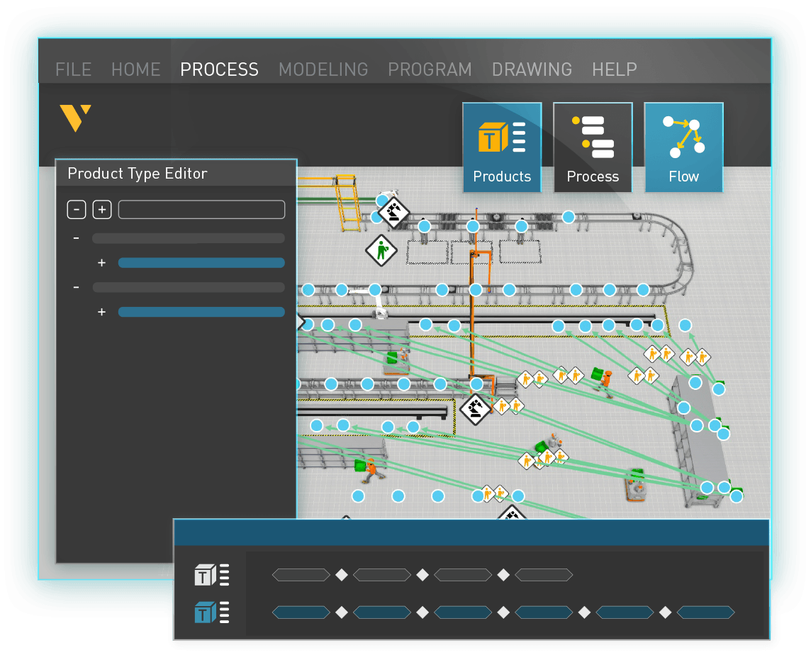
Task: Click the green human process diamond icon
Action: click(x=381, y=251)
